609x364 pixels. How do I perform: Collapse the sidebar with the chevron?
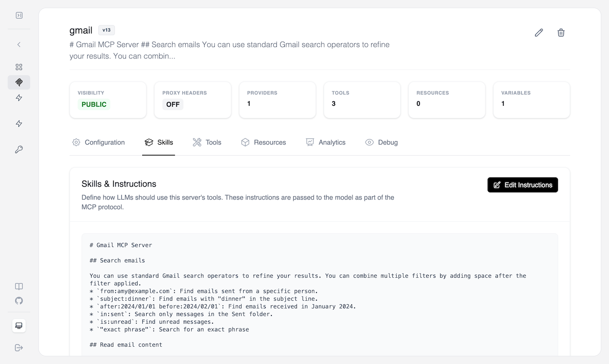pyautogui.click(x=19, y=44)
